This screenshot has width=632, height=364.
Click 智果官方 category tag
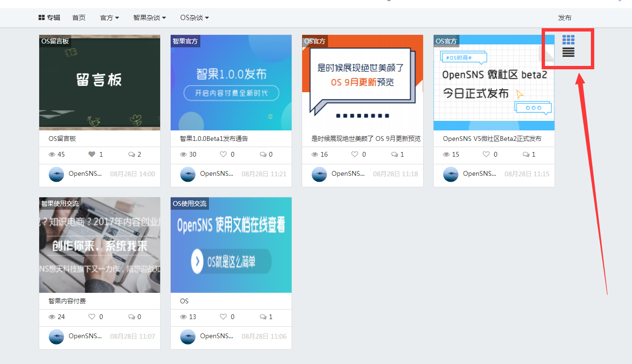tap(185, 41)
